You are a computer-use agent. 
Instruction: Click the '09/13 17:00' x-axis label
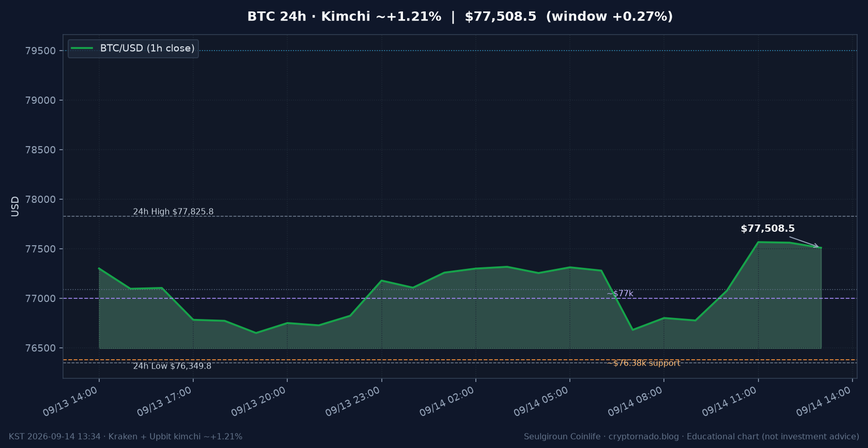(x=164, y=402)
